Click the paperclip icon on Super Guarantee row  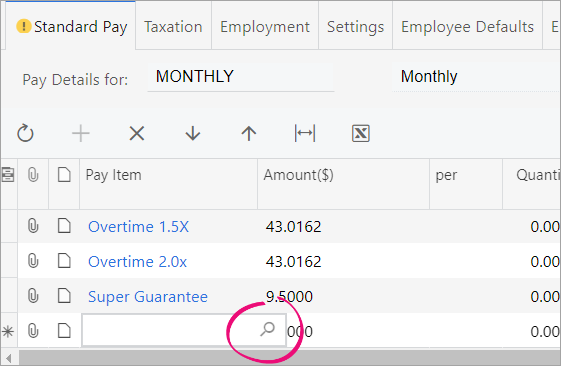[x=33, y=296]
